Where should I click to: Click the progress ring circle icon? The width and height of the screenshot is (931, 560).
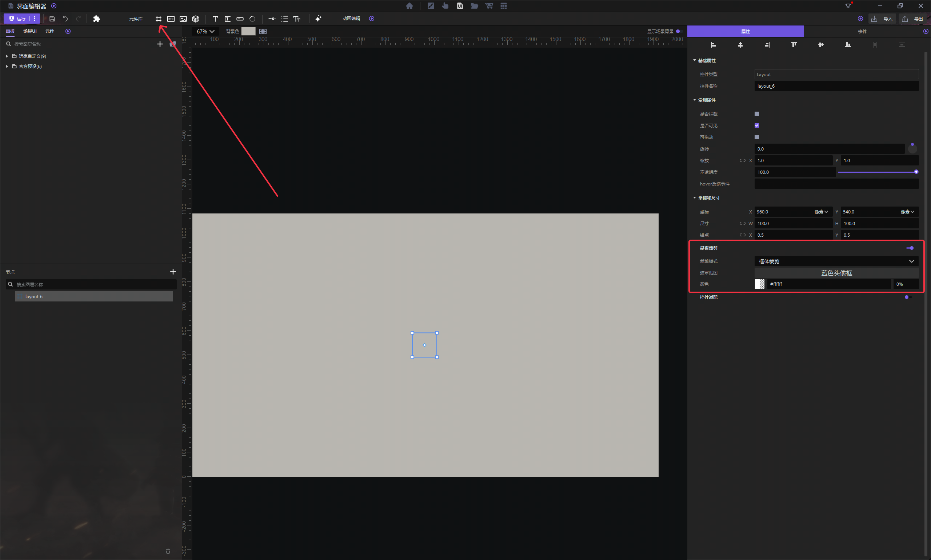click(252, 19)
